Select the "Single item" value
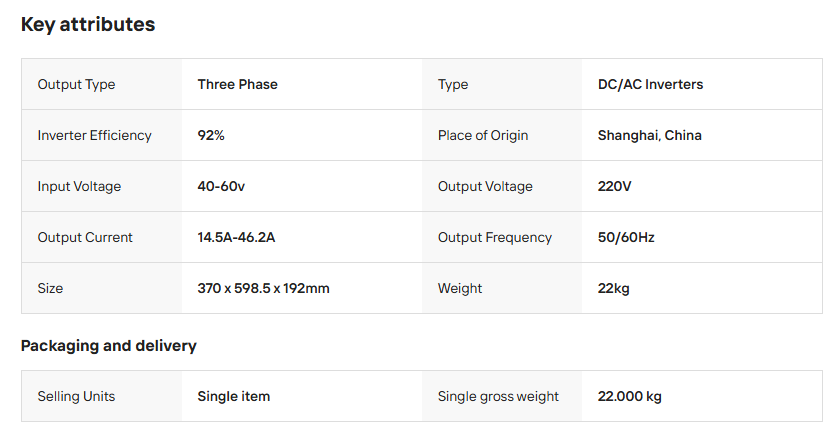Viewport: 839px width, 441px height. [x=233, y=396]
